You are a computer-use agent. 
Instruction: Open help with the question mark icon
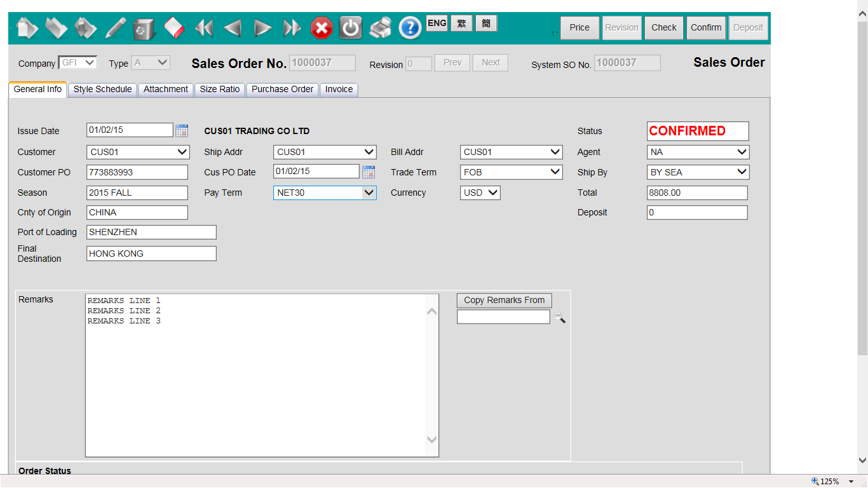click(410, 28)
